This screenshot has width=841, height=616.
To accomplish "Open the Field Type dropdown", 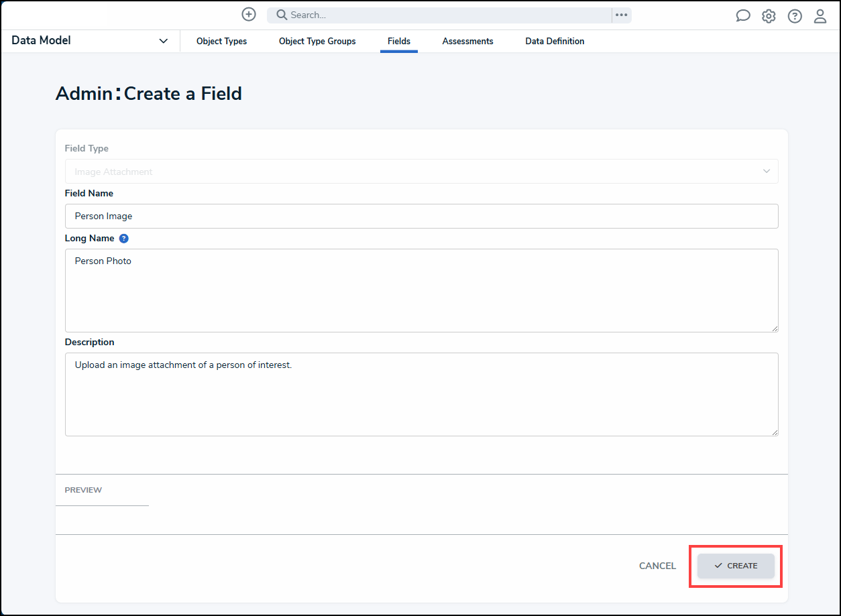I will [421, 171].
